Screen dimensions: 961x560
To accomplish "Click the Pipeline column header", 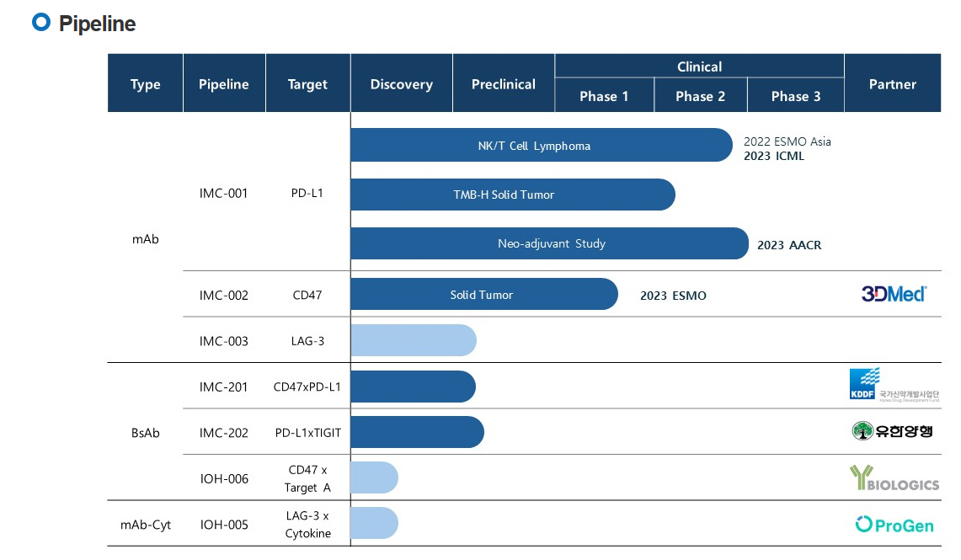I will [x=224, y=83].
